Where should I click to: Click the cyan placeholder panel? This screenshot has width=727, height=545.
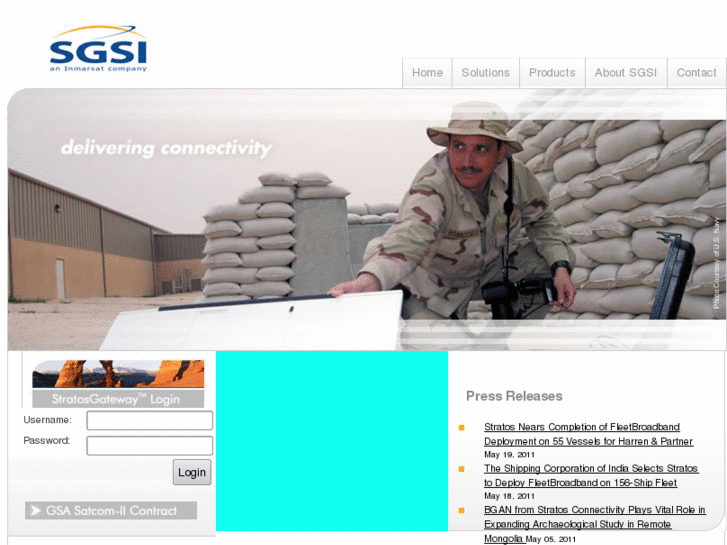click(332, 441)
